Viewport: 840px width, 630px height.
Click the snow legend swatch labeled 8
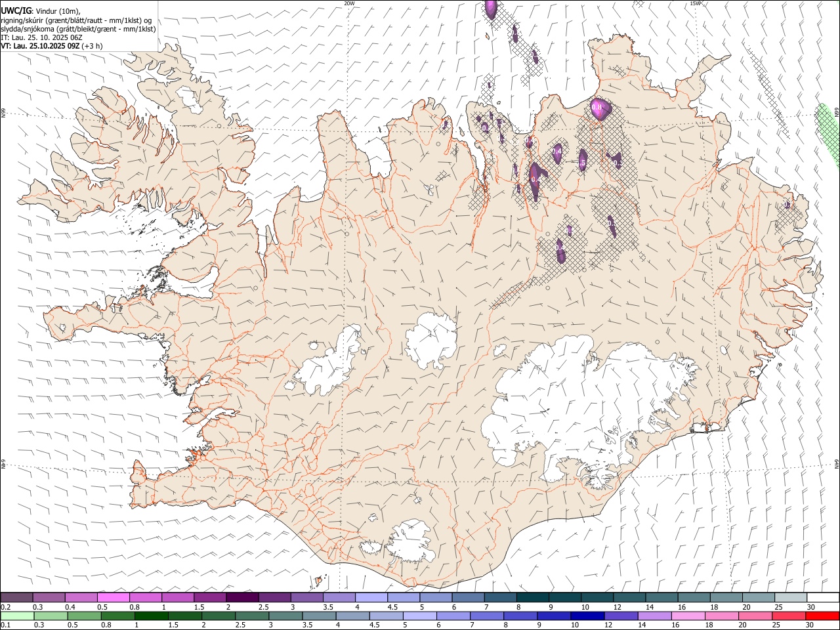532,597
